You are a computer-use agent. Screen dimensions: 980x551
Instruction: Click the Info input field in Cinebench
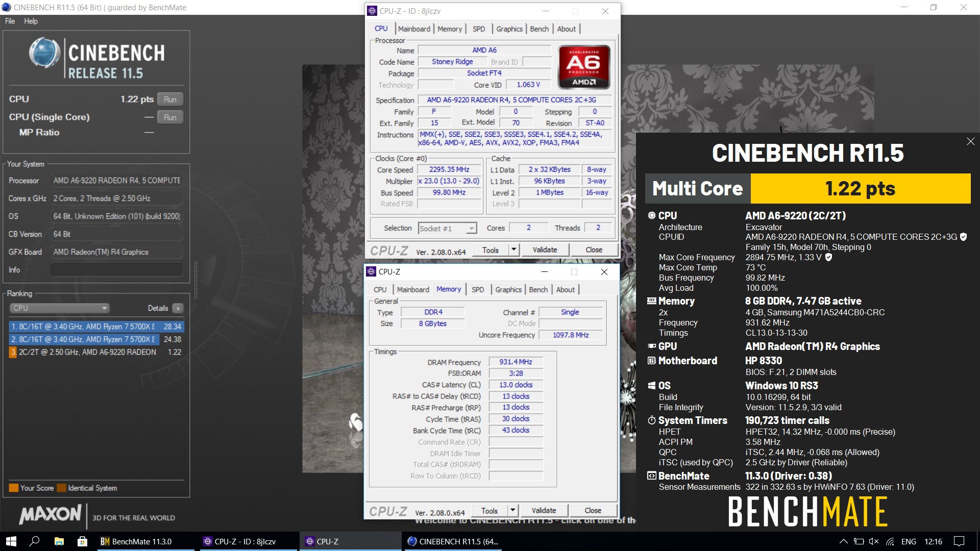[116, 270]
